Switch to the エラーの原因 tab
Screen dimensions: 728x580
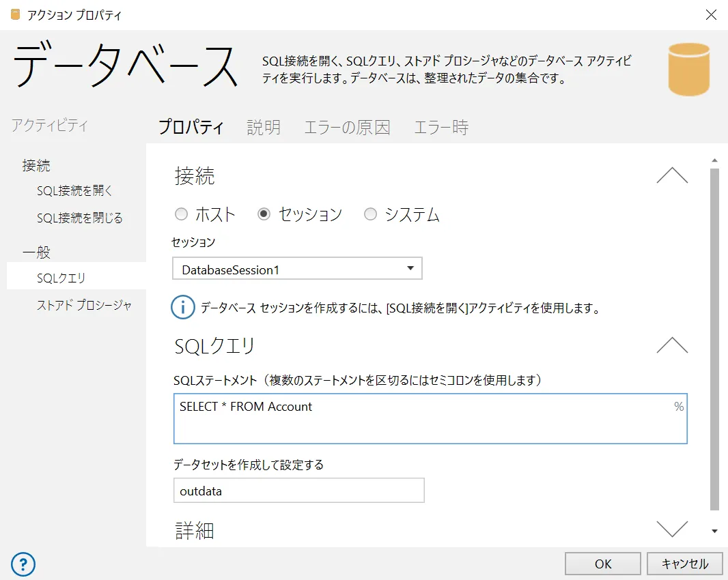347,127
